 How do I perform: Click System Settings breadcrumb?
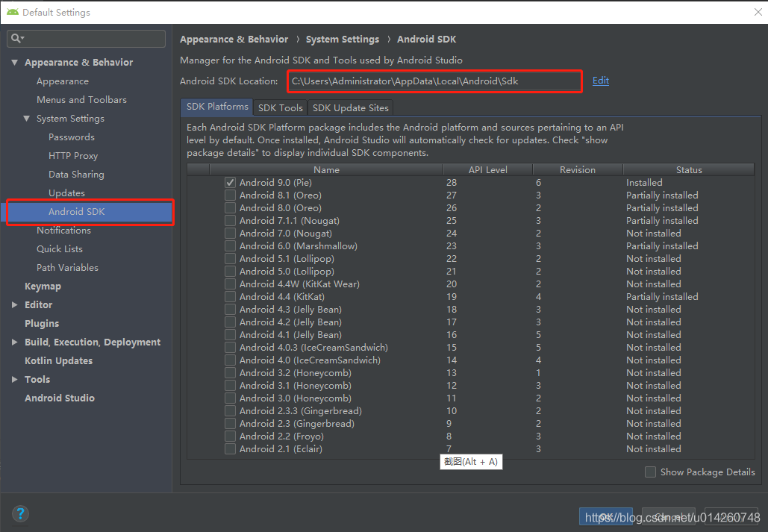click(x=343, y=40)
